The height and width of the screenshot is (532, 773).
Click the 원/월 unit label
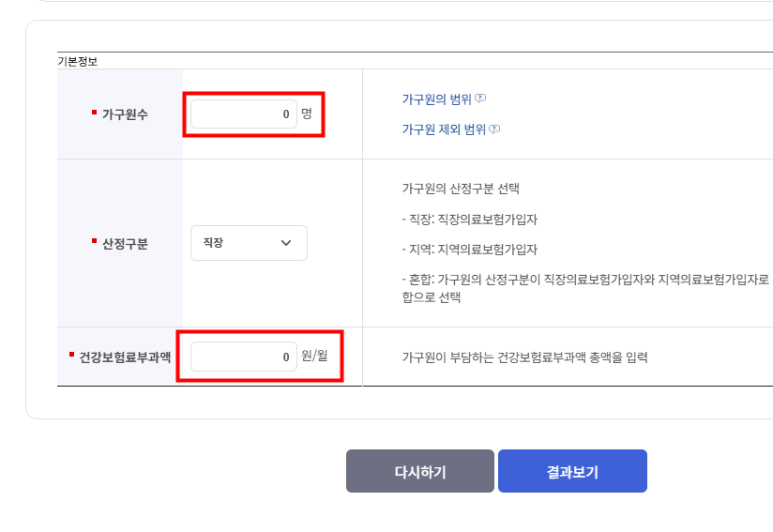pyautogui.click(x=314, y=356)
